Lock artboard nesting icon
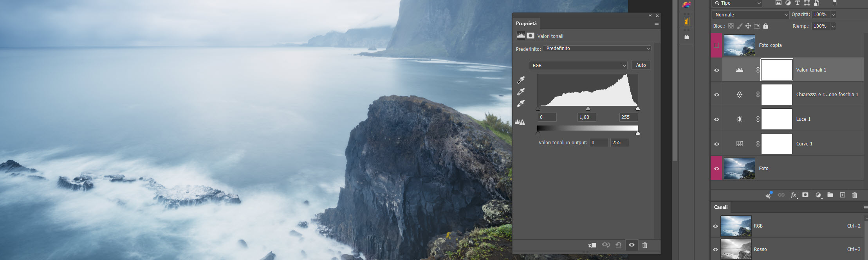 (x=757, y=26)
